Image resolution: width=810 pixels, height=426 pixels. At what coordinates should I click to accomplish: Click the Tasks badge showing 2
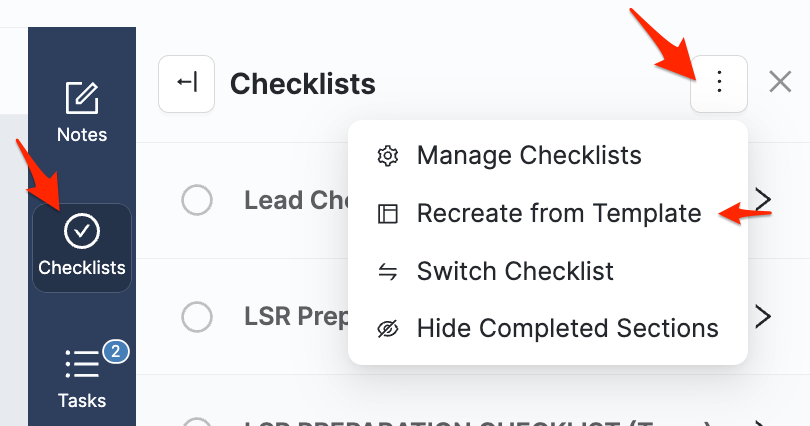116,351
